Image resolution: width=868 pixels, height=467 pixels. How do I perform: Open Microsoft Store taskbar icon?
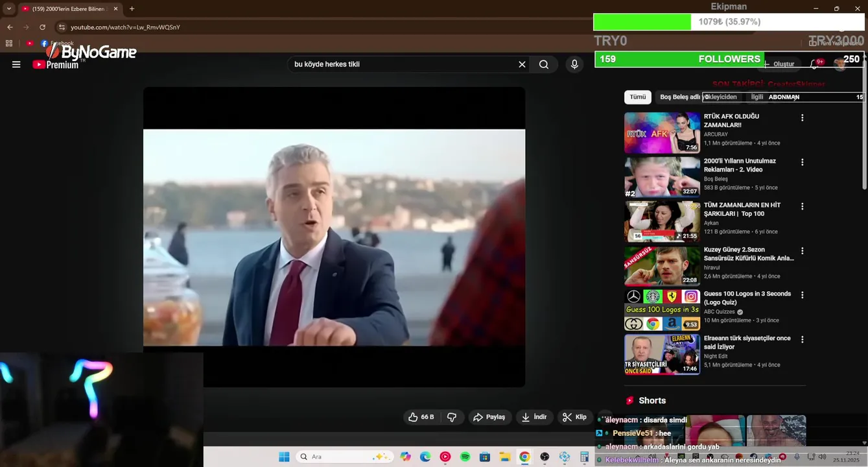click(484, 457)
